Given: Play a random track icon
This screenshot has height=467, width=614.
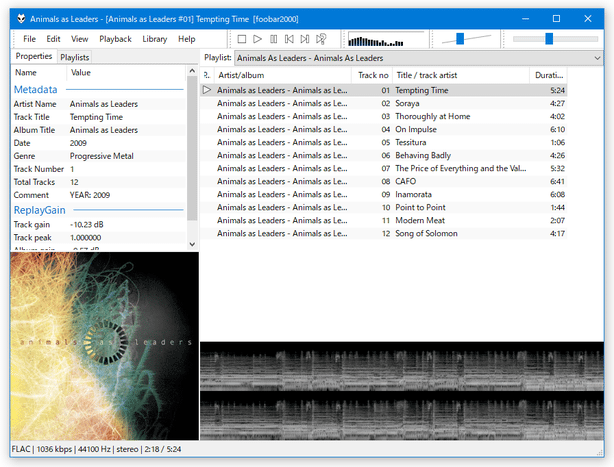Looking at the screenshot, I should tap(321, 39).
